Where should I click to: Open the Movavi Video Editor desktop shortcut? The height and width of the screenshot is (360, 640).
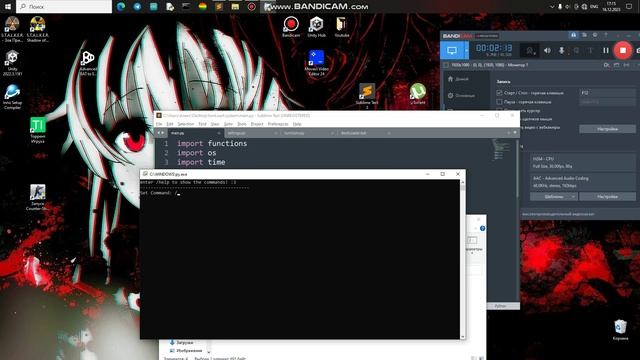[x=316, y=62]
